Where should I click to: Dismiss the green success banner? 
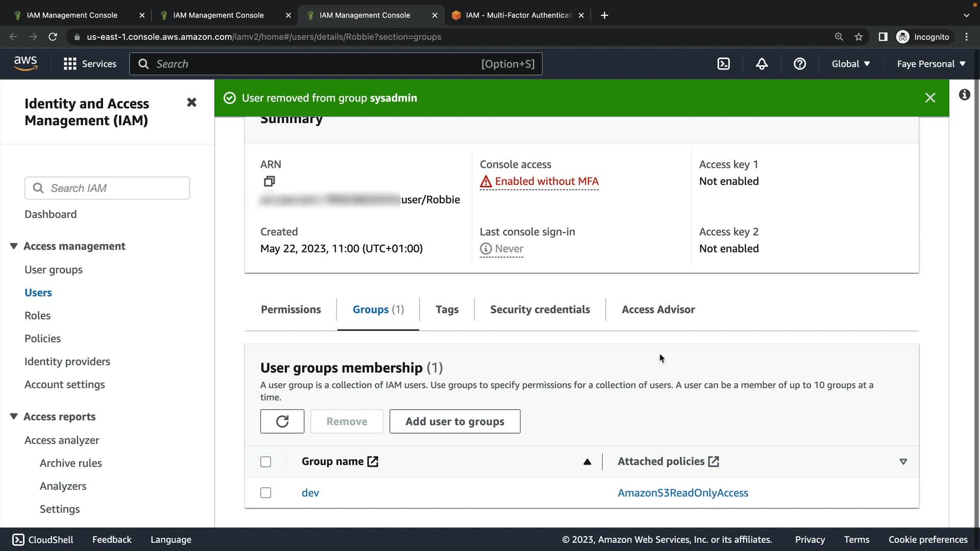pos(930,98)
